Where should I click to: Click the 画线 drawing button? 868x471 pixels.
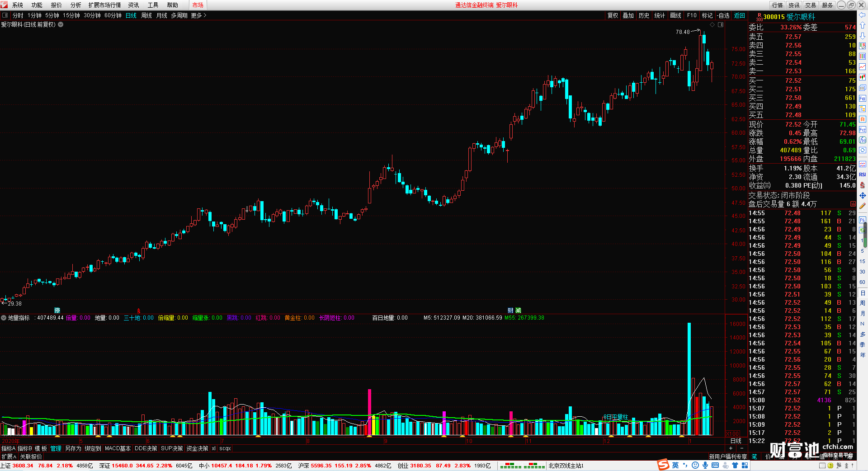(676, 15)
